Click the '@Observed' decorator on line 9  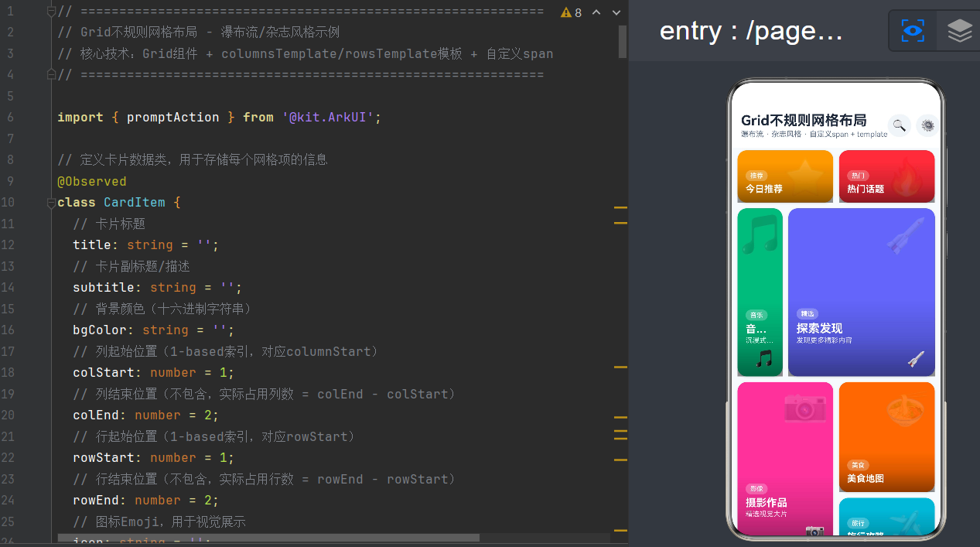click(x=91, y=181)
